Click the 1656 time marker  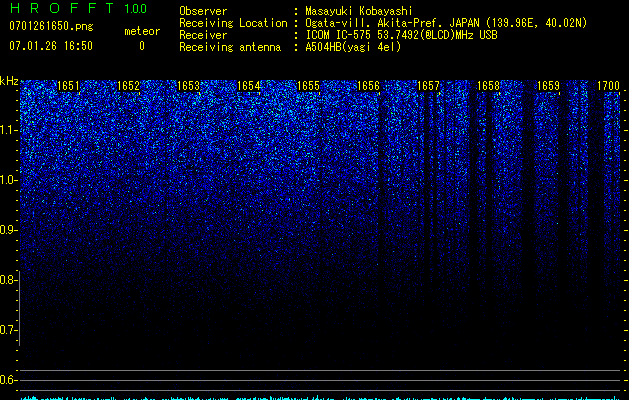[x=368, y=86]
